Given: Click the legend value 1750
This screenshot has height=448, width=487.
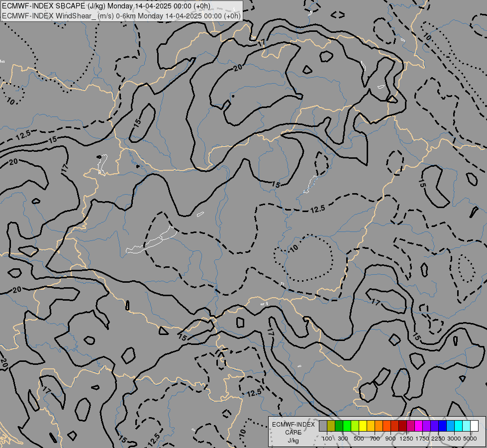Looking at the screenshot, I should 422,439.
